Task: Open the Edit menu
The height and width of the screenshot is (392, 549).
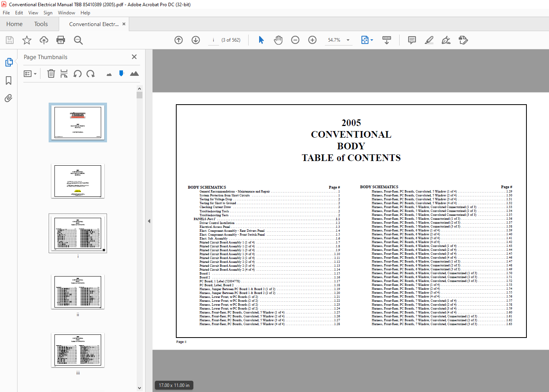Action: tap(19, 13)
